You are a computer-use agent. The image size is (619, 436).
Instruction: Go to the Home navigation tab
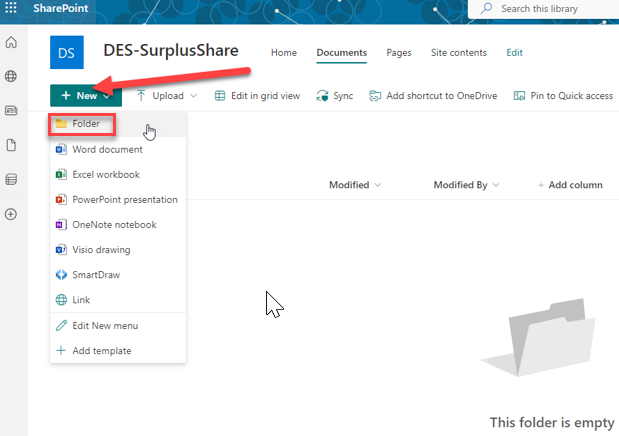(284, 53)
